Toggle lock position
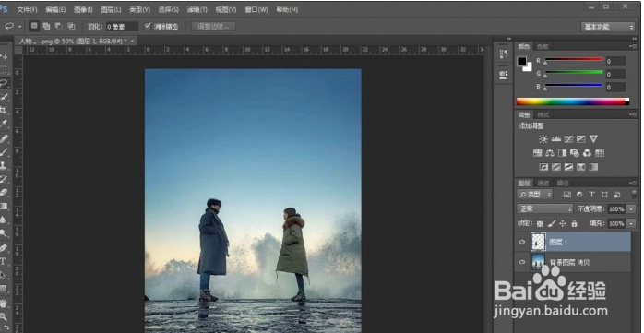The image size is (644, 333). (x=563, y=224)
